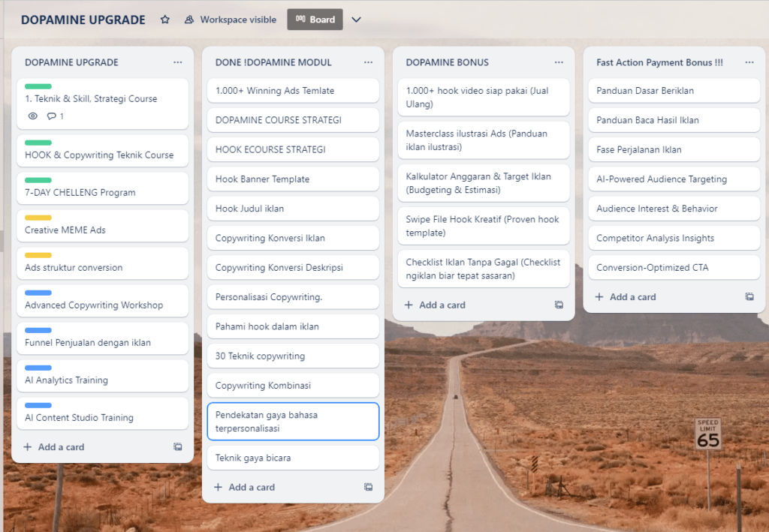This screenshot has height=532, width=769.
Task: Click green label on 7-DAY CHELLENG Program card
Action: 38,180
